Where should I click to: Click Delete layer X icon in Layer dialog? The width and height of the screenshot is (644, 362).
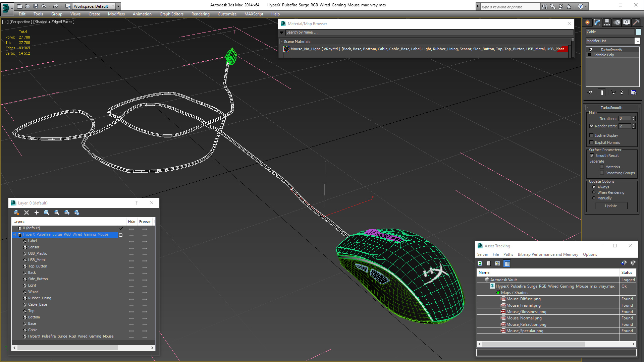point(26,213)
